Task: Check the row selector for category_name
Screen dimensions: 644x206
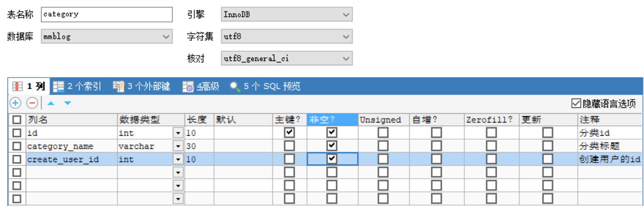Action: coord(17,146)
